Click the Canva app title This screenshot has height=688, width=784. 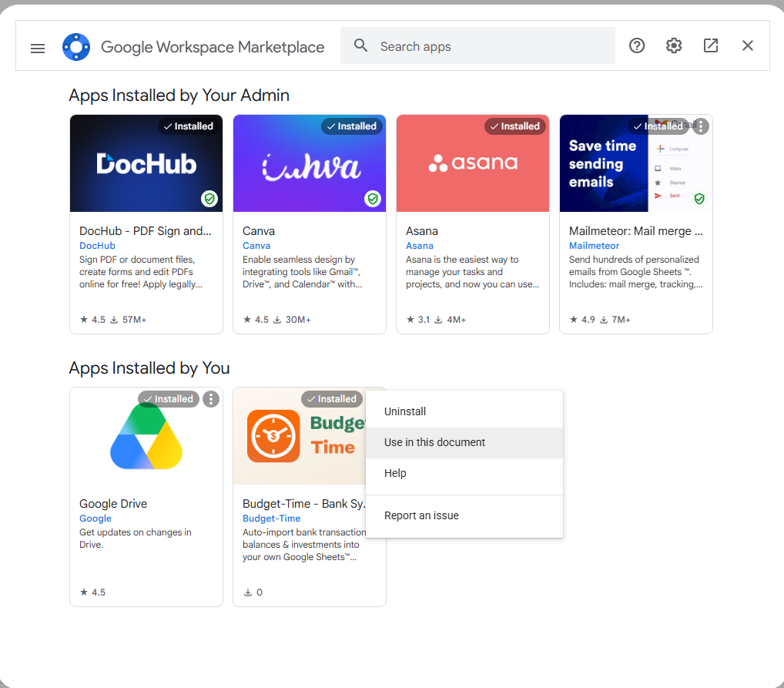click(x=259, y=230)
